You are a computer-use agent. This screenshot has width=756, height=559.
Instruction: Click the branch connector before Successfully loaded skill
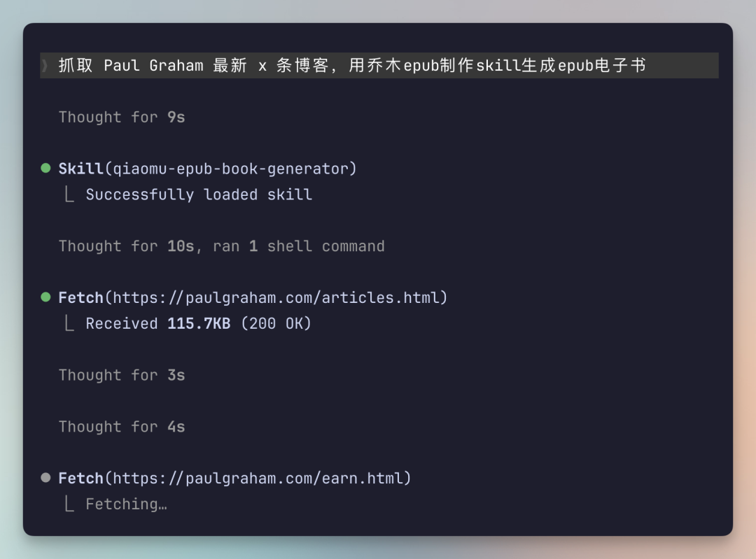tap(69, 194)
